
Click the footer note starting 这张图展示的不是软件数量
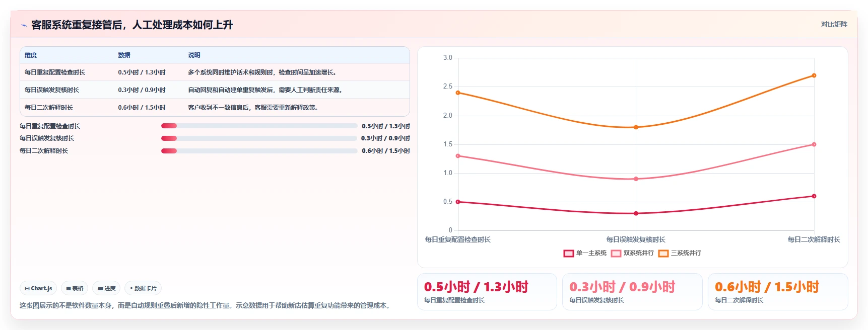click(206, 305)
